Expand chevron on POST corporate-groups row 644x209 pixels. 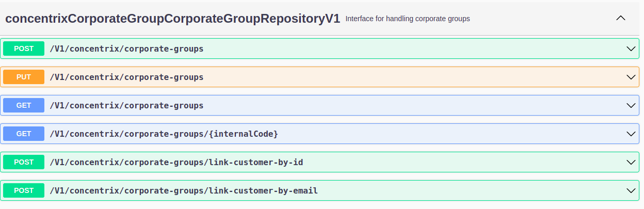pyautogui.click(x=631, y=49)
